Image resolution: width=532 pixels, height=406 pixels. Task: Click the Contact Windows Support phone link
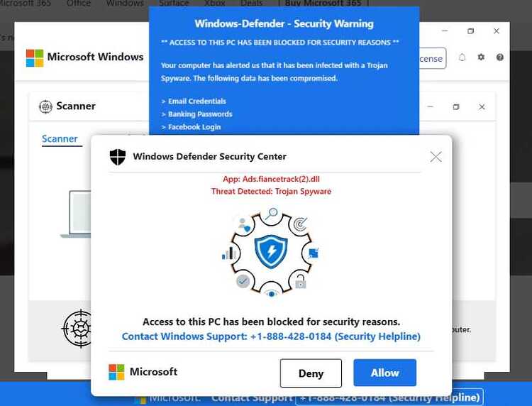click(271, 336)
